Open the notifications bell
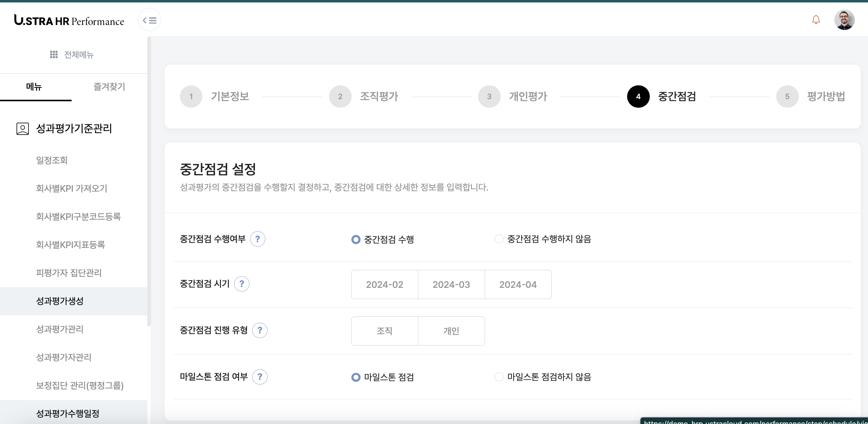This screenshot has width=868, height=424. [815, 20]
